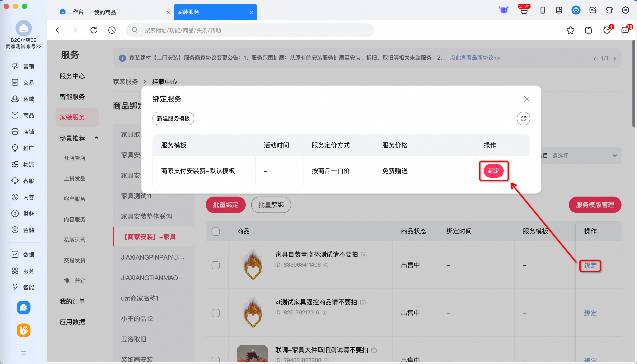This screenshot has height=364, width=637.
Task: Open the plugin puzzle icon
Action: [x=609, y=10]
